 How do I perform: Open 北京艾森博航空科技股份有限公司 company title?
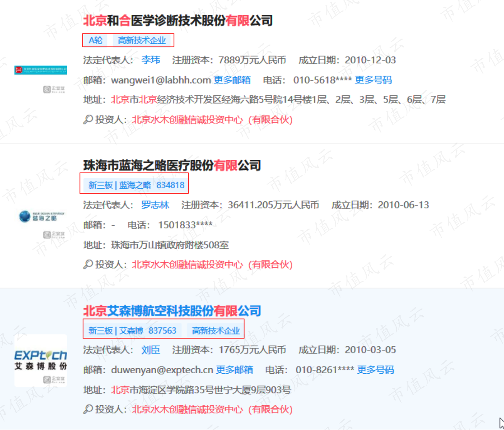click(x=172, y=311)
